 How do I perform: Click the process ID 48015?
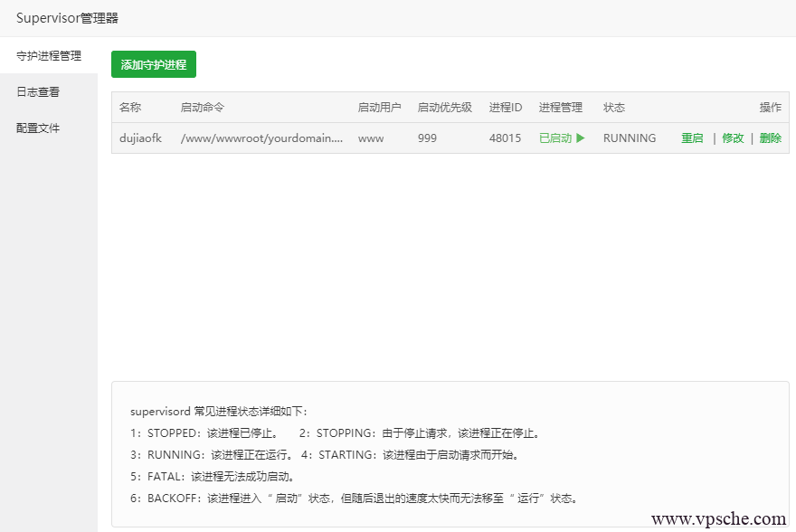(505, 138)
